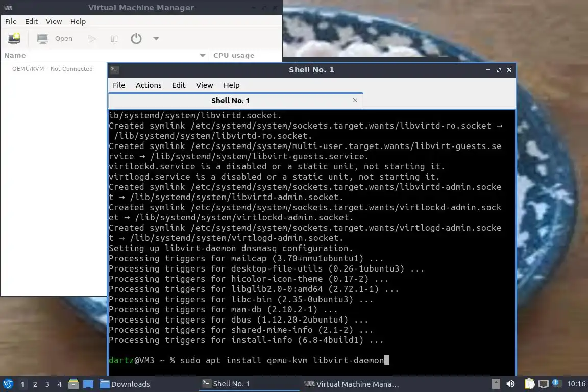Click 'Processing triggers for dbus' line
588x392 pixels.
[238, 320]
